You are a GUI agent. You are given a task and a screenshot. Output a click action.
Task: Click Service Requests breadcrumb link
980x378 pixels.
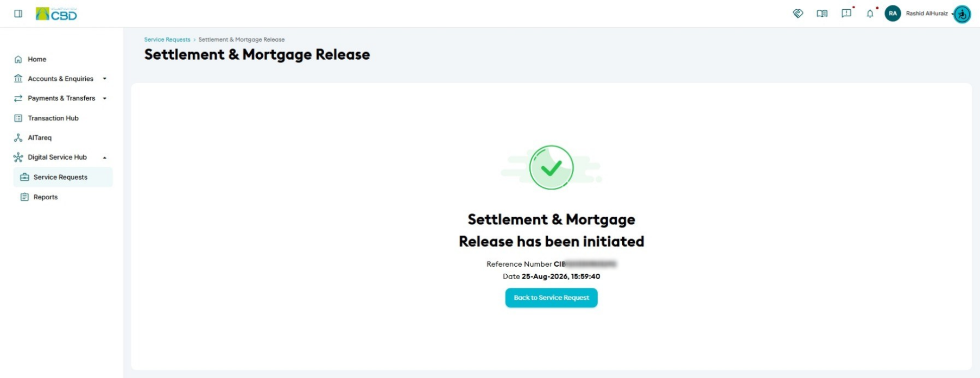click(167, 40)
